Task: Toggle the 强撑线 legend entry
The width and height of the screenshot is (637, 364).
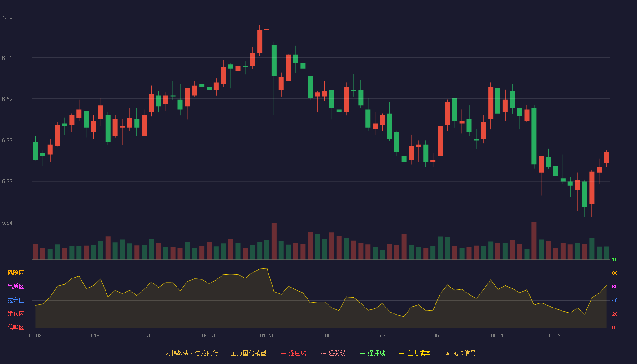Action: pyautogui.click(x=373, y=353)
